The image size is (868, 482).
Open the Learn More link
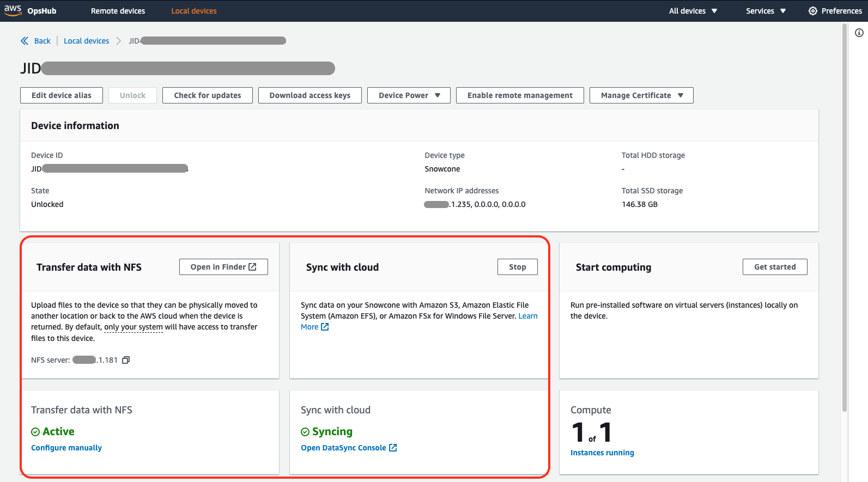527,316
